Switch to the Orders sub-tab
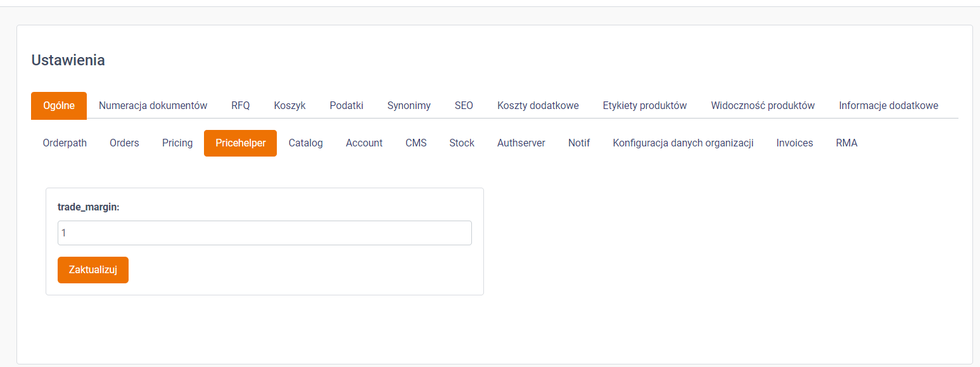The width and height of the screenshot is (980, 367). click(x=124, y=143)
